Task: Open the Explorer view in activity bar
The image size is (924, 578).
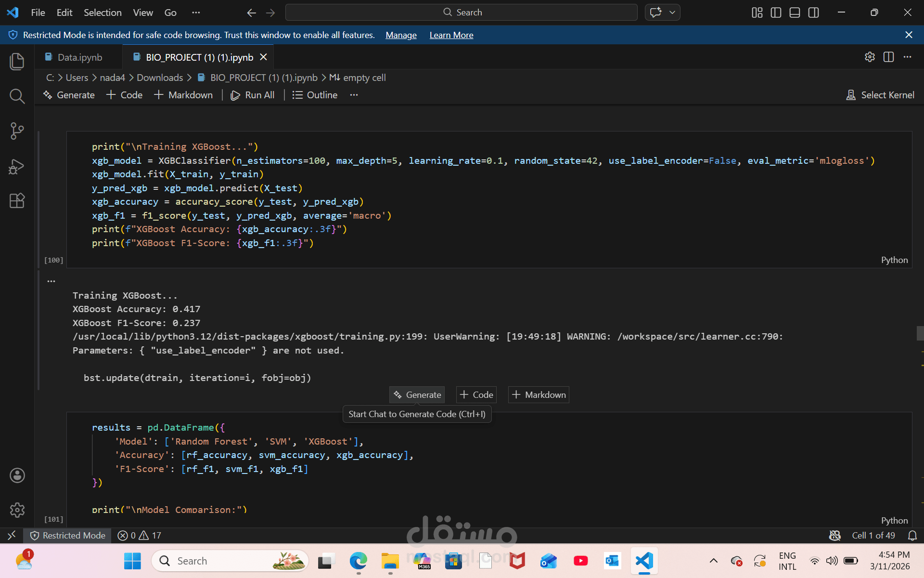Action: point(17,62)
